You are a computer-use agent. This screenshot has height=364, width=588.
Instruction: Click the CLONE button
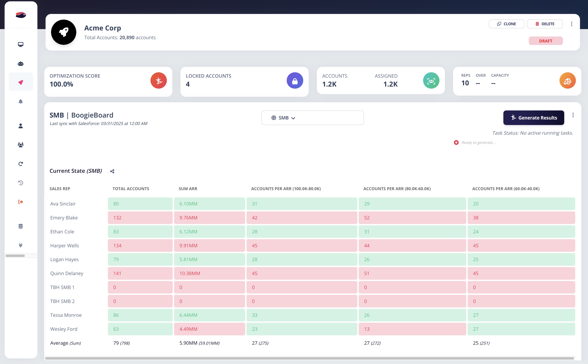(x=506, y=24)
